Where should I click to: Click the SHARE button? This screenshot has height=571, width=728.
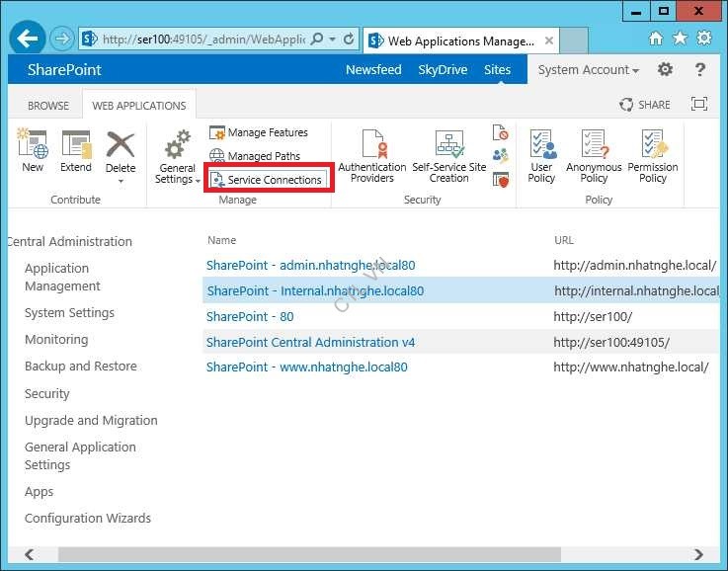(645, 105)
